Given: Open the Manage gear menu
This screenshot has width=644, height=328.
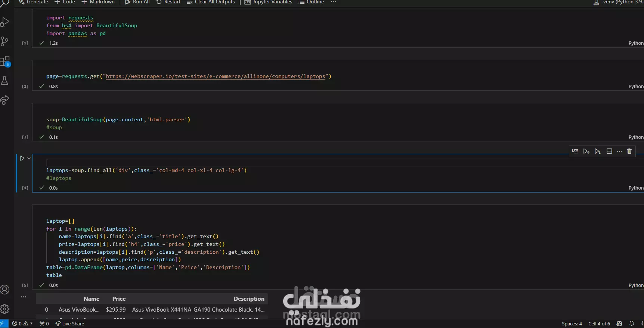Looking at the screenshot, I should (5, 309).
